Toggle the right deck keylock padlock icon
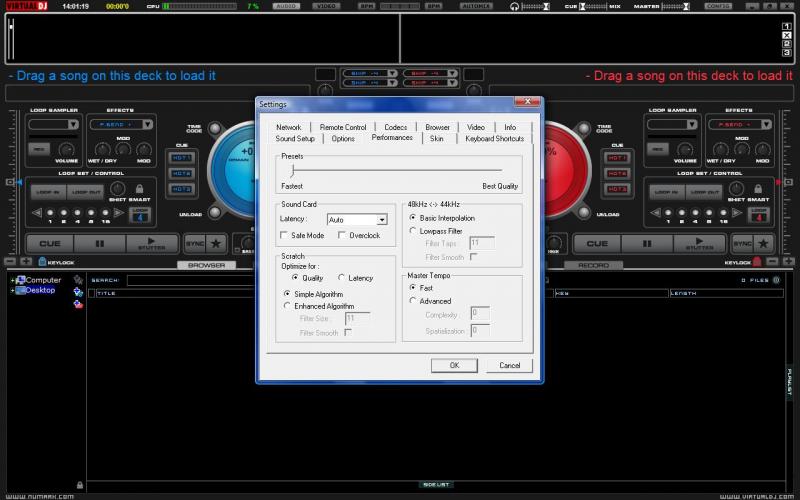This screenshot has height=500, width=800. coord(757,262)
